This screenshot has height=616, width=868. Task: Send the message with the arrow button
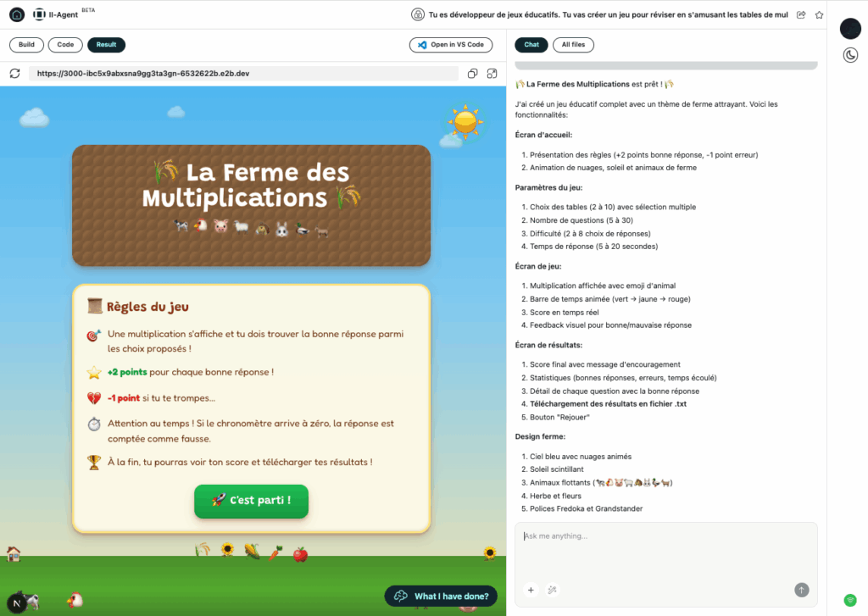point(801,590)
